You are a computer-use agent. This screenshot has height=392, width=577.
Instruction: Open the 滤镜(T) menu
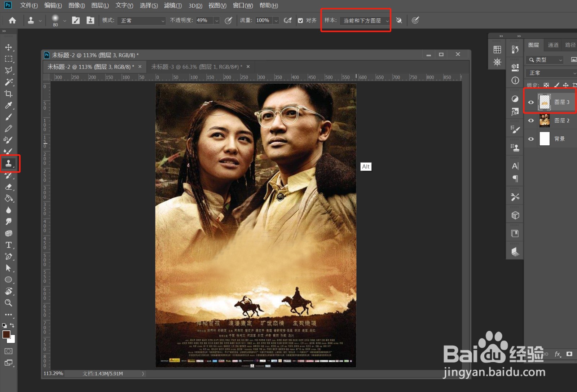(173, 5)
